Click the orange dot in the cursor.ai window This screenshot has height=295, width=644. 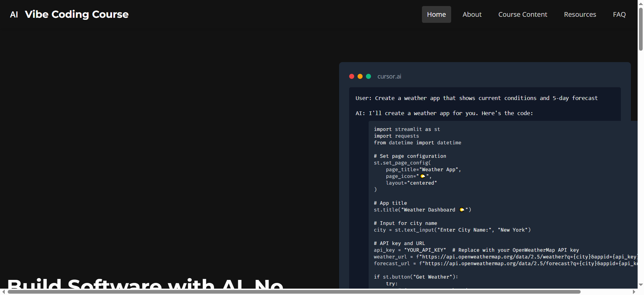pyautogui.click(x=360, y=77)
